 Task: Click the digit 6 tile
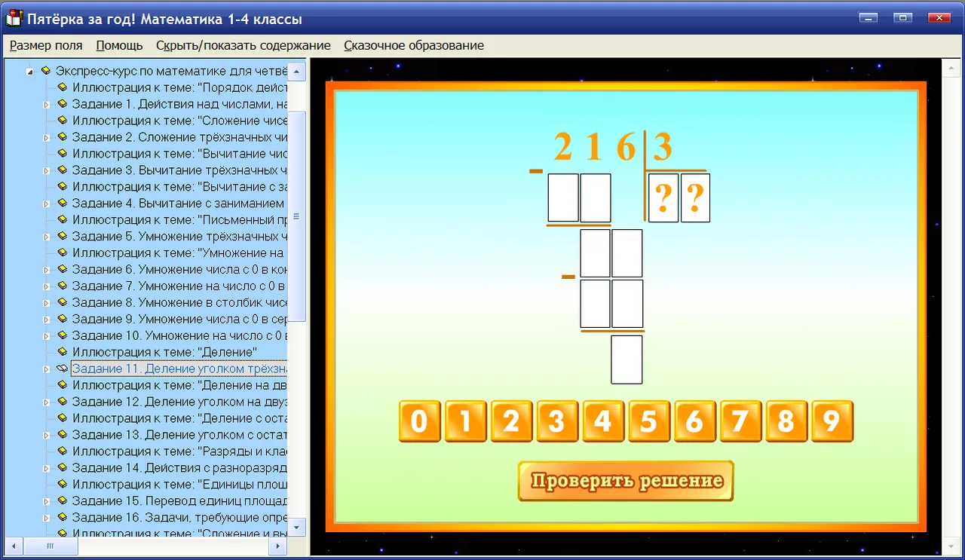pos(694,421)
